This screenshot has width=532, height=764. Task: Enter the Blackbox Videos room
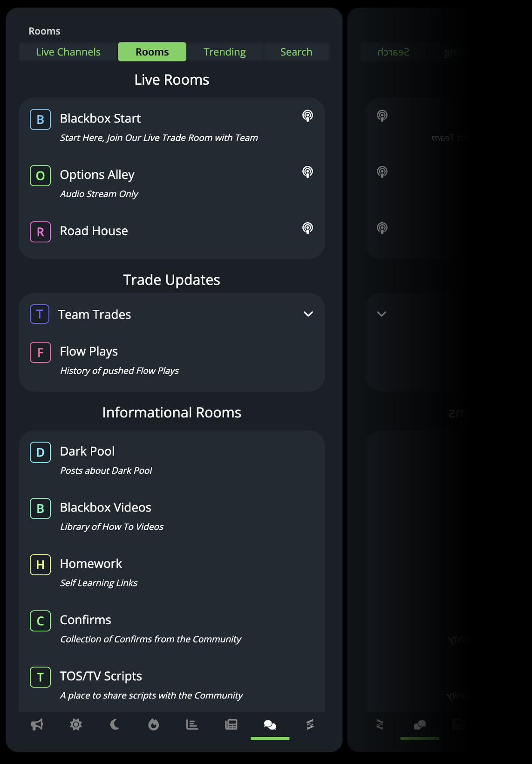106,508
